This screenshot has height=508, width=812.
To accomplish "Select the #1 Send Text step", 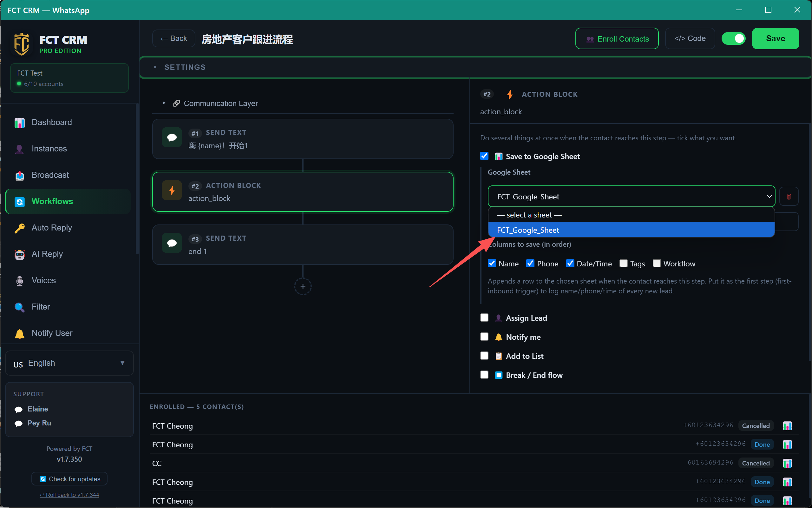I will 303,139.
